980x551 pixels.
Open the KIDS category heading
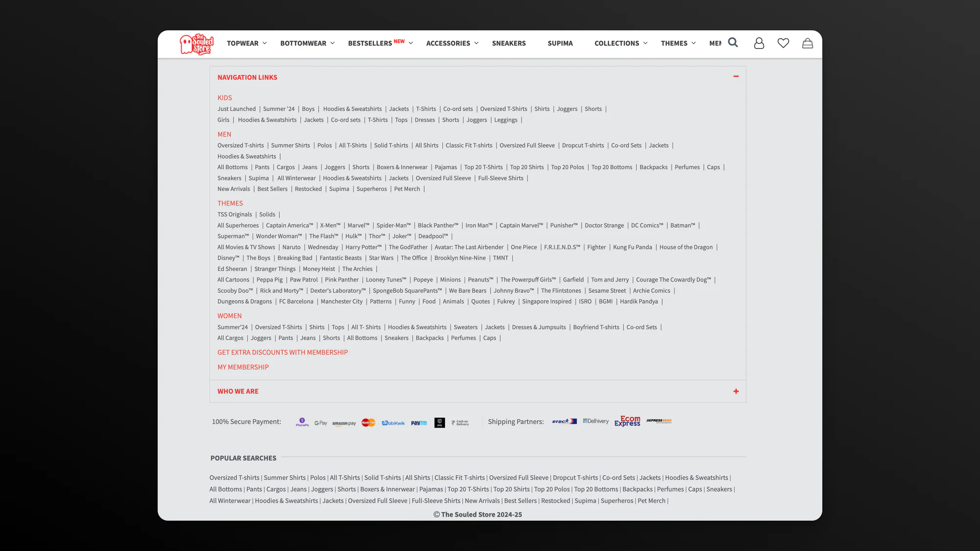pos(225,98)
